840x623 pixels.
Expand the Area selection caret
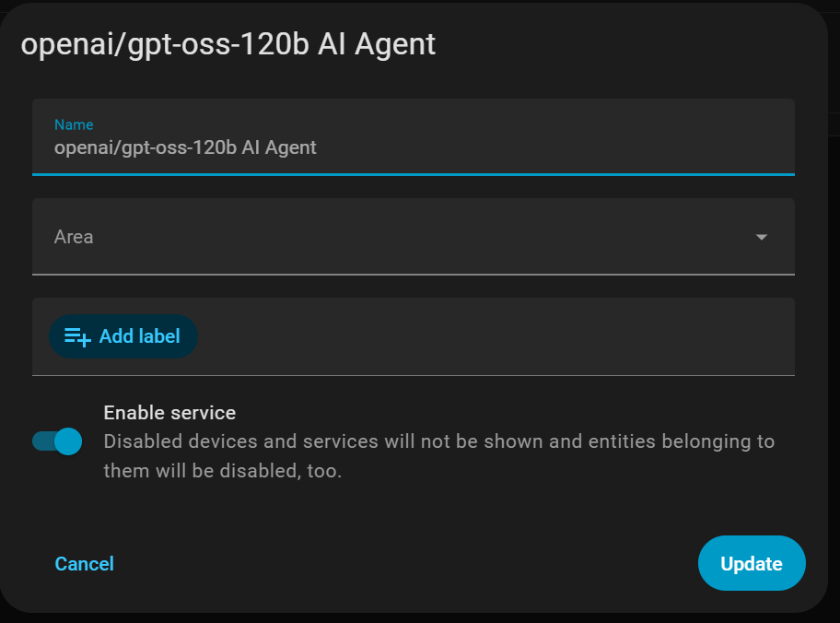click(762, 237)
